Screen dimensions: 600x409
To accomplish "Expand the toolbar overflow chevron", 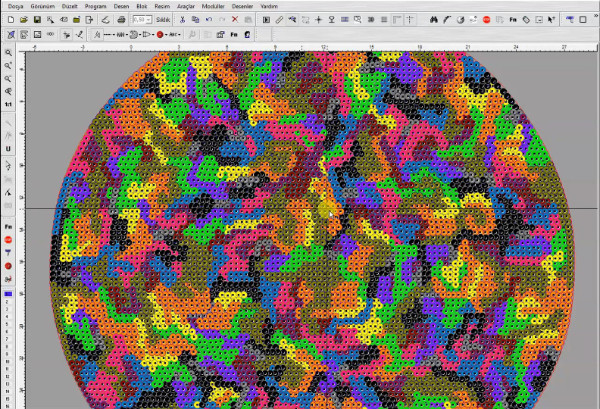I will click(596, 16).
